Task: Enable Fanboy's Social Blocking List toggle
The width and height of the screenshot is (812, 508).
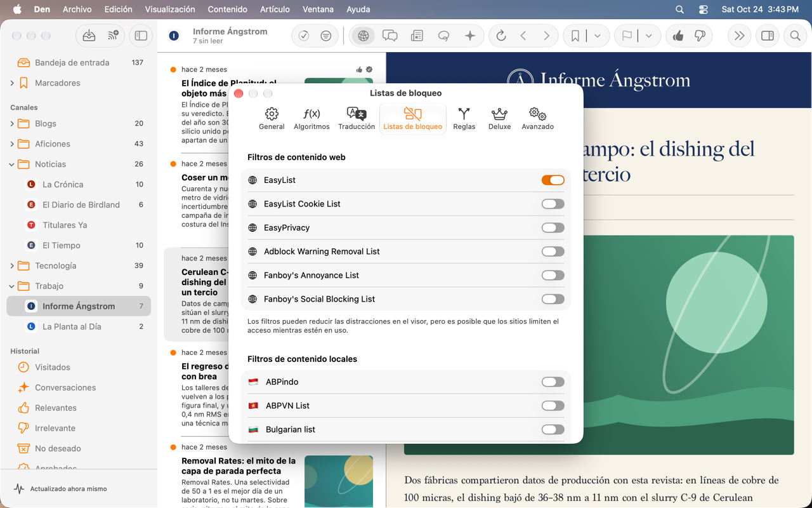Action: pos(553,299)
